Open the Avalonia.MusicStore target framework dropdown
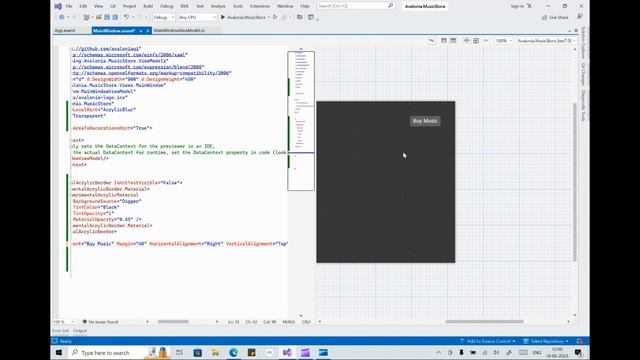The width and height of the screenshot is (640, 360). coord(547,41)
